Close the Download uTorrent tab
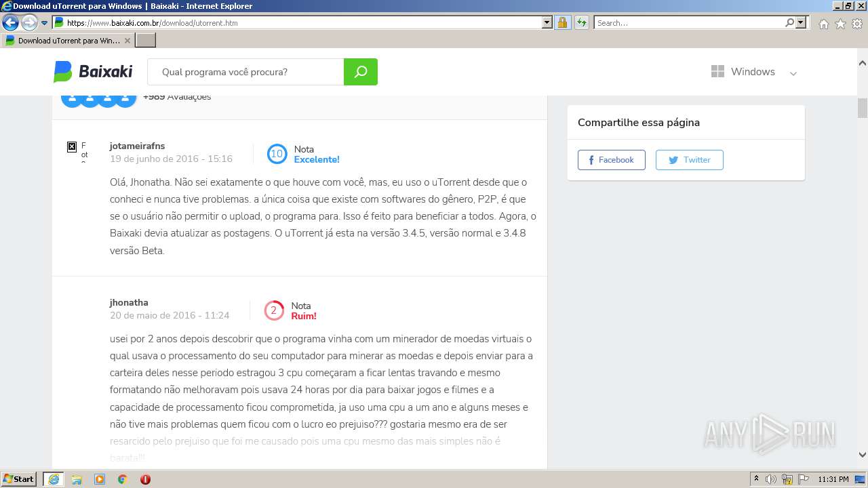Image resolution: width=868 pixels, height=488 pixels. click(x=127, y=41)
